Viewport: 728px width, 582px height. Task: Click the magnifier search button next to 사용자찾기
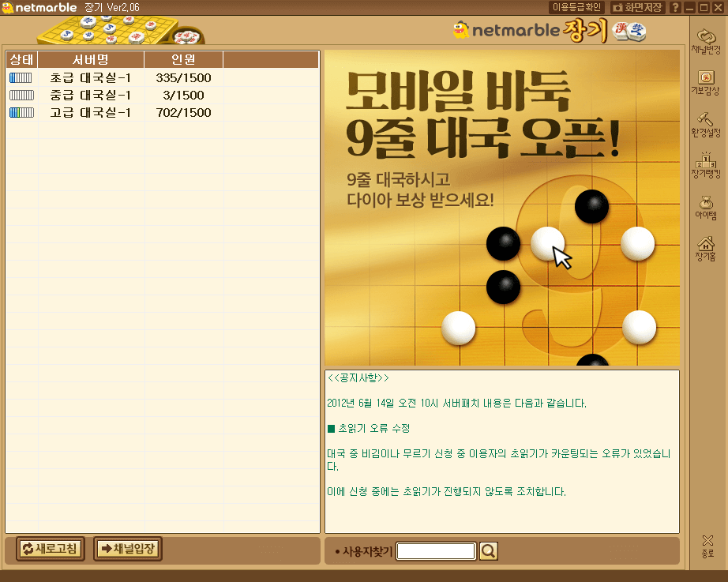(489, 551)
